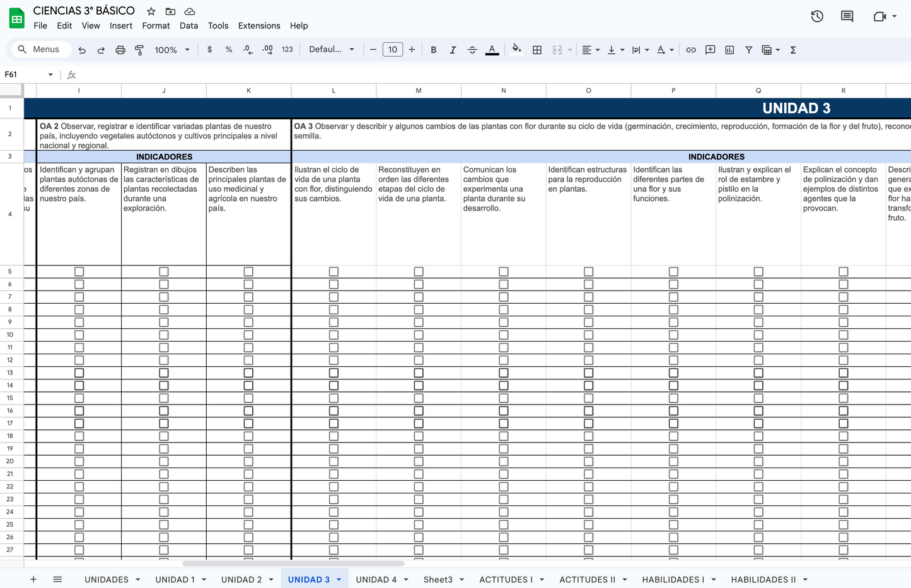Viewport: 911px width, 588px height.
Task: Apply strikethrough formatting
Action: click(472, 50)
